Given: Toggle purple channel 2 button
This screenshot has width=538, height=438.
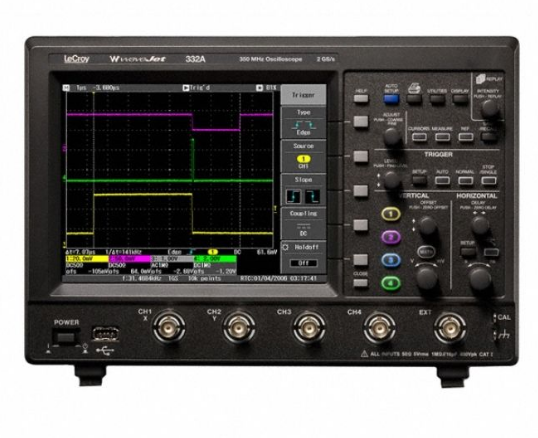Looking at the screenshot, I should [x=391, y=237].
